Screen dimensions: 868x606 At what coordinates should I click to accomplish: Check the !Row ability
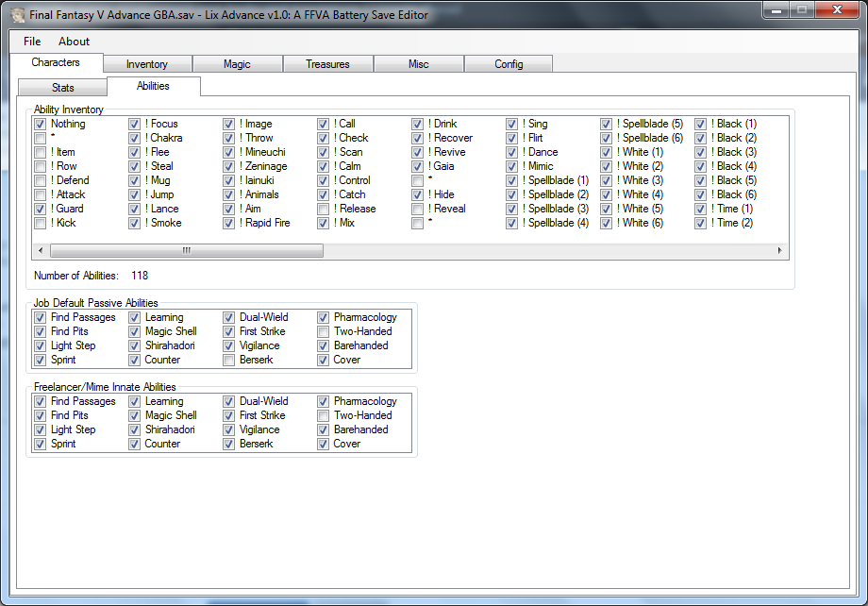tap(41, 166)
